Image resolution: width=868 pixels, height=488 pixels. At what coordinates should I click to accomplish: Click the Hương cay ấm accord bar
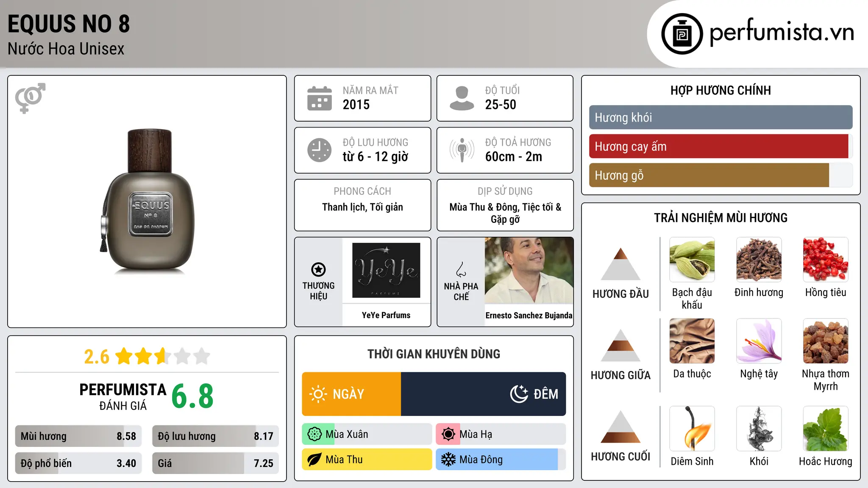tap(721, 147)
